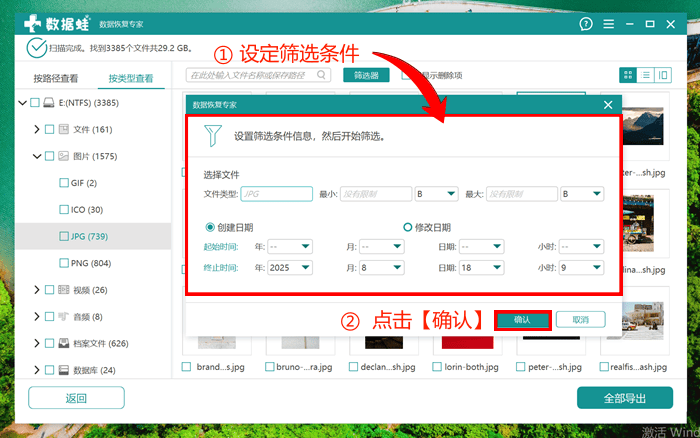
Task: Switch to 按类型查看 tab
Action: (x=132, y=78)
